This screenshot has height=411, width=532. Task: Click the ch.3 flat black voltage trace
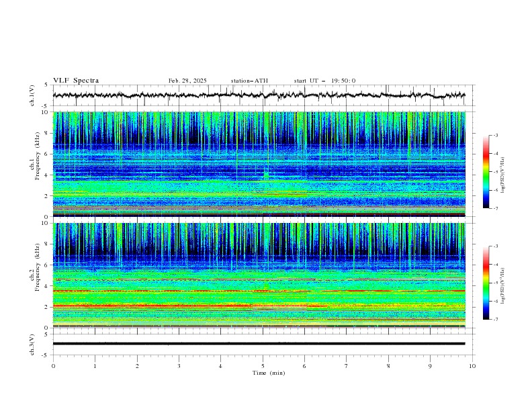(259, 344)
